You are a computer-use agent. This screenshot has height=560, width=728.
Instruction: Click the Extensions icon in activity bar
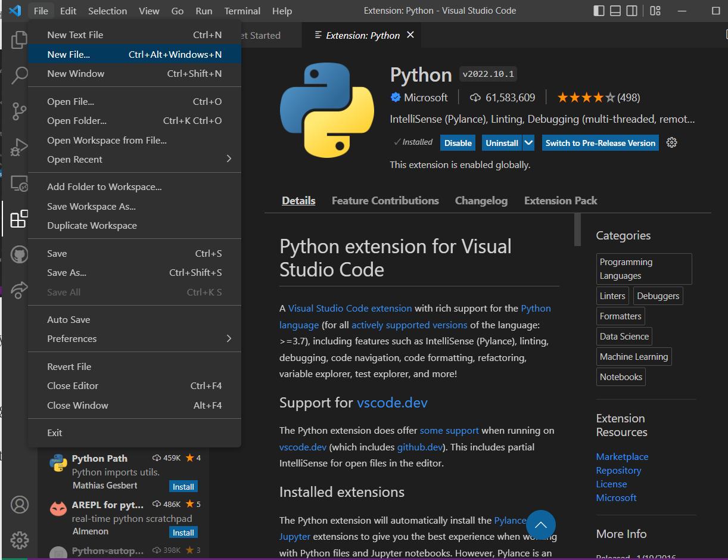[19, 219]
